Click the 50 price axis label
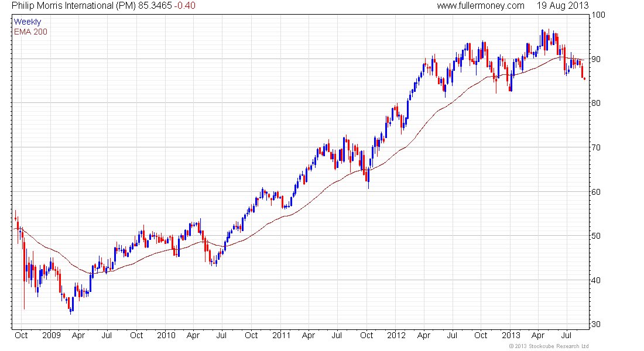 click(x=595, y=236)
